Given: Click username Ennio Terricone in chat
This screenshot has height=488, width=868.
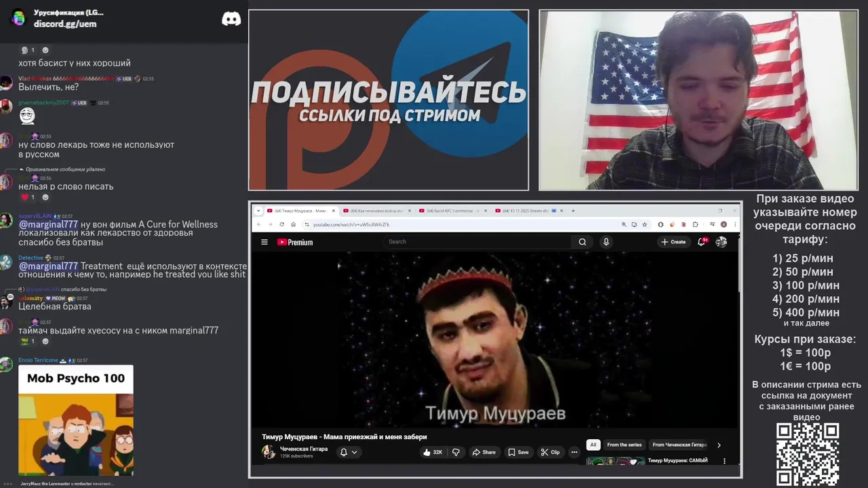Looking at the screenshot, I should click(x=38, y=361).
